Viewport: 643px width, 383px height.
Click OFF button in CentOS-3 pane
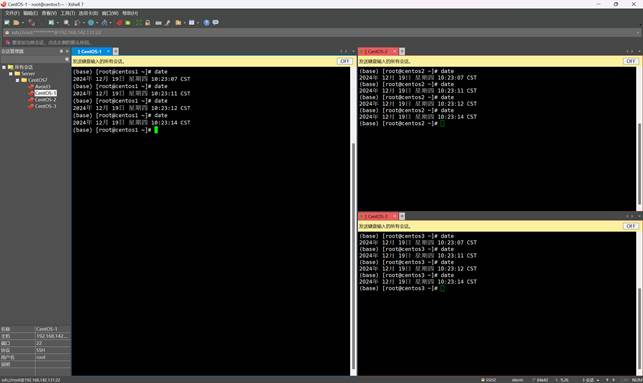[631, 226]
